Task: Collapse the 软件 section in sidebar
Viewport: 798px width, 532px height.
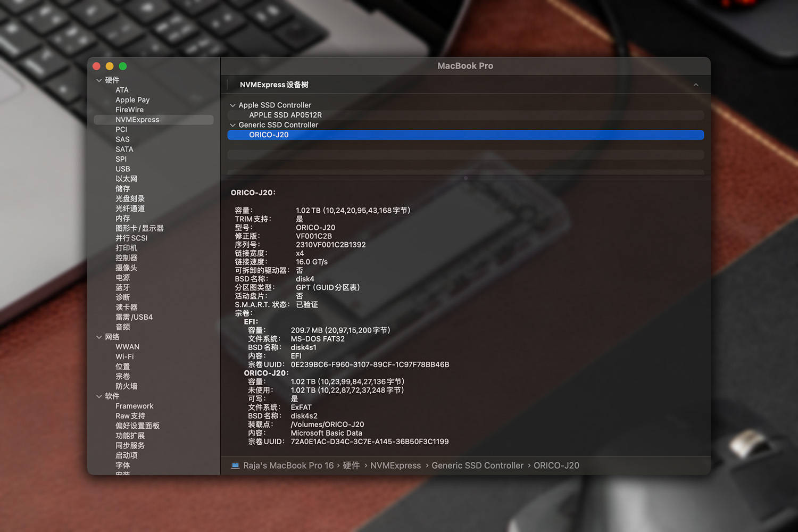Action: pyautogui.click(x=99, y=396)
